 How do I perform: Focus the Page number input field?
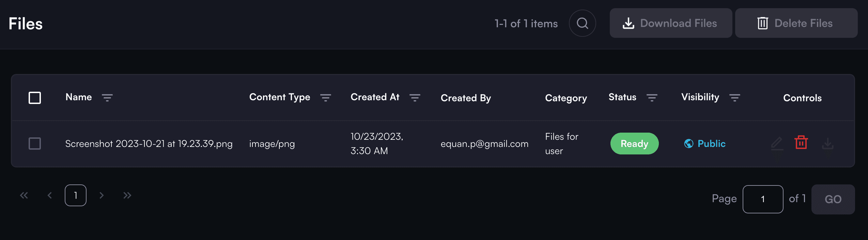763,199
